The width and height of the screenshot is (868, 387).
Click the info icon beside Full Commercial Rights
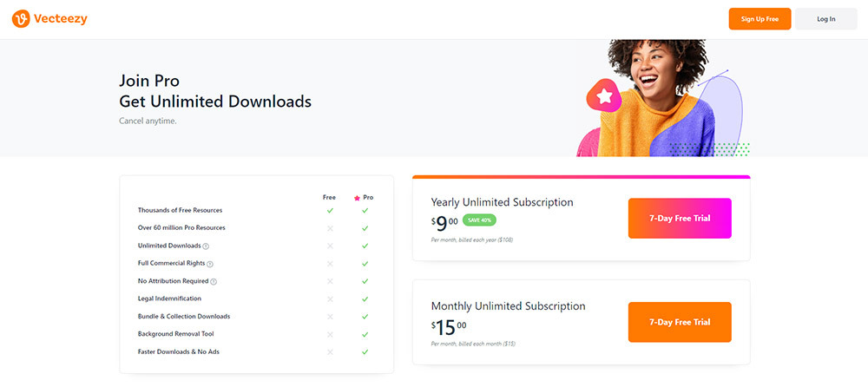(210, 264)
